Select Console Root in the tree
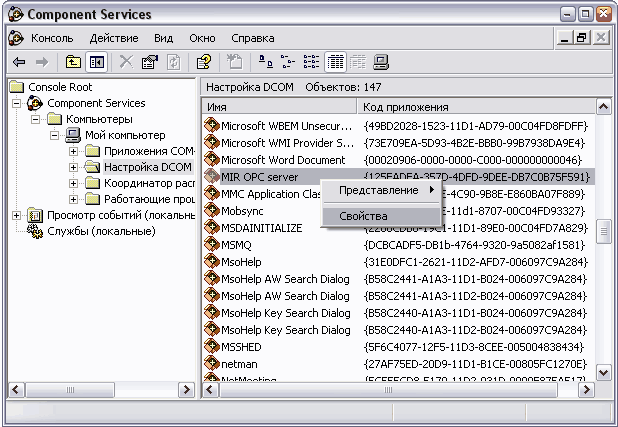Screen dimensions: 618x427 [60, 87]
